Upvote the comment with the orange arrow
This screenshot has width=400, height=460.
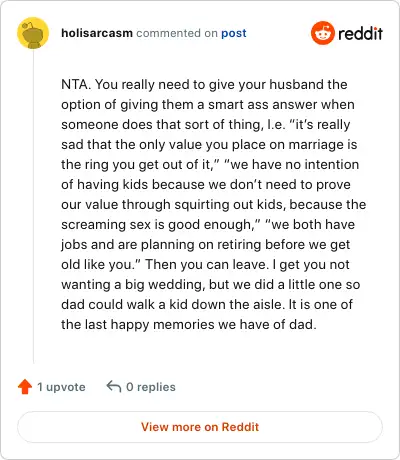(25, 387)
